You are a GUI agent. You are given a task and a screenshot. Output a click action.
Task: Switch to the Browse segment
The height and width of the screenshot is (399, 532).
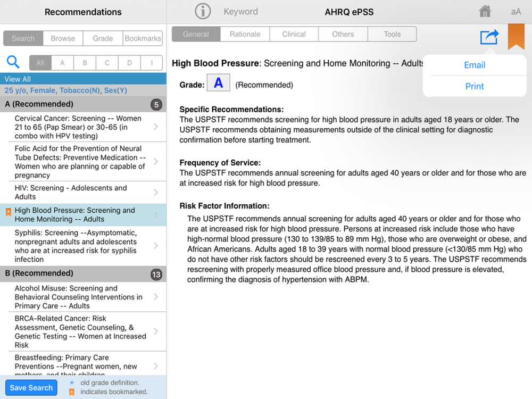(x=63, y=38)
